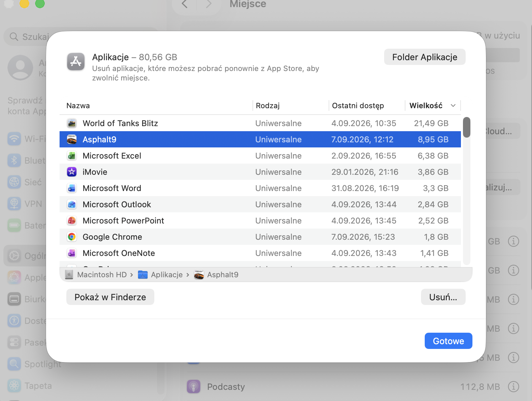Image resolution: width=532 pixels, height=401 pixels.
Task: Select the Microsoft PowerPoint row name
Action: coord(123,221)
